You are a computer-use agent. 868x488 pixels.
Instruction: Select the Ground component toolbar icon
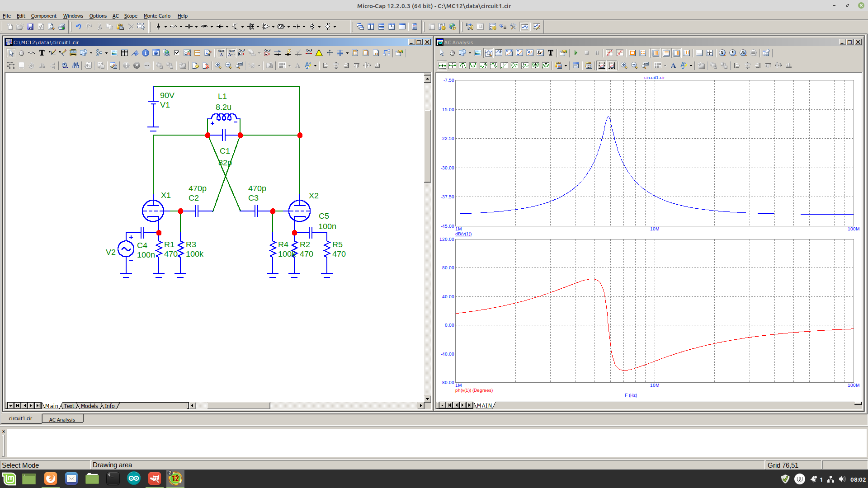tap(158, 27)
